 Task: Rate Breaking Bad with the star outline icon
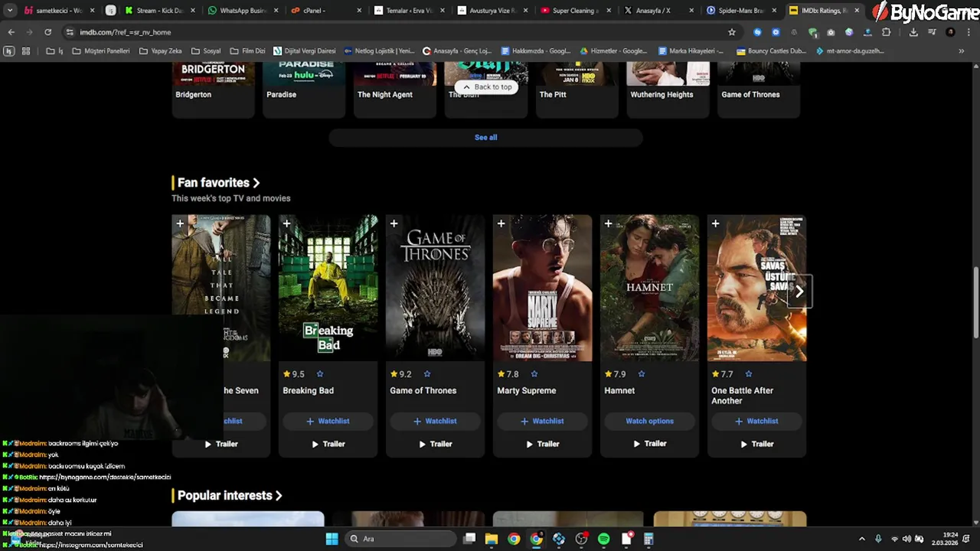pos(320,374)
